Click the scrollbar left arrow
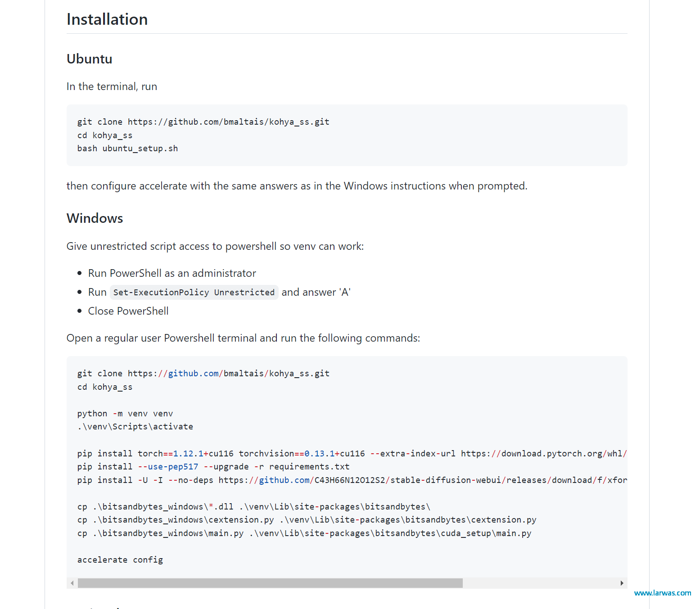 tap(72, 583)
